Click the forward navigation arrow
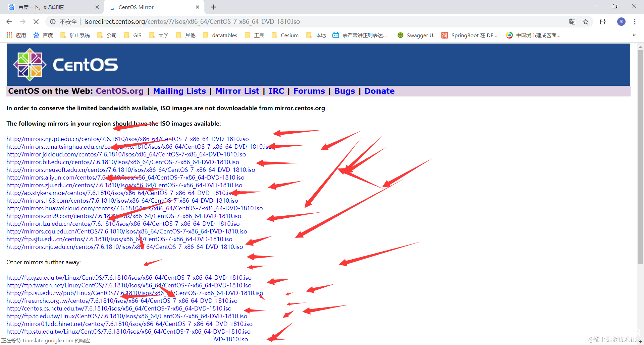644x345 pixels. [22, 22]
